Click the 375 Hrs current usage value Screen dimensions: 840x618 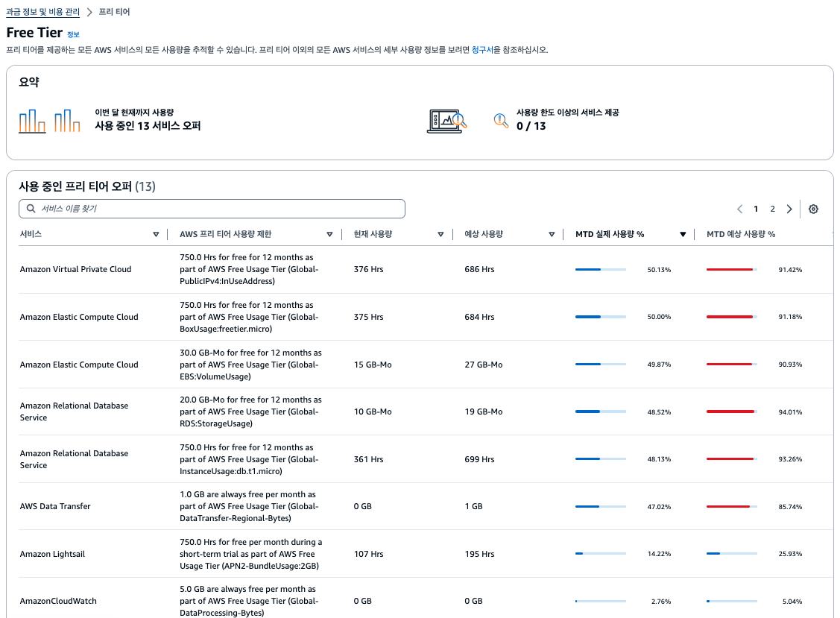(368, 317)
